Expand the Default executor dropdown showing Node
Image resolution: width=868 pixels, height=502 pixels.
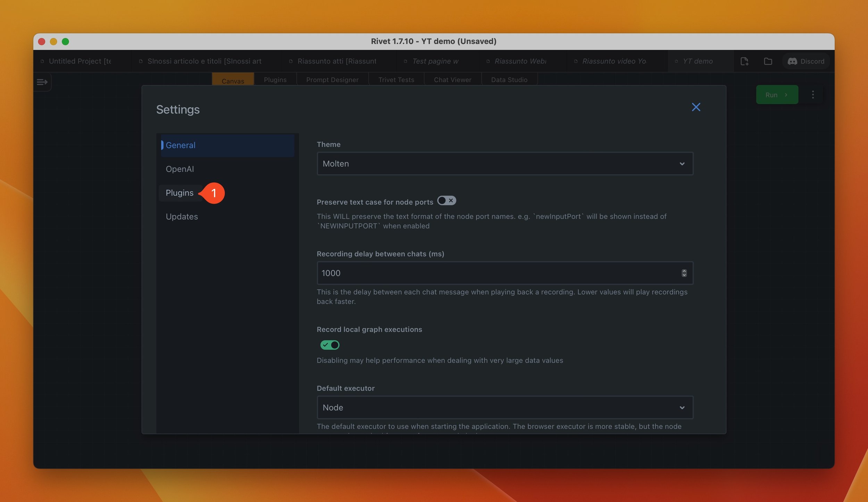[x=505, y=408]
